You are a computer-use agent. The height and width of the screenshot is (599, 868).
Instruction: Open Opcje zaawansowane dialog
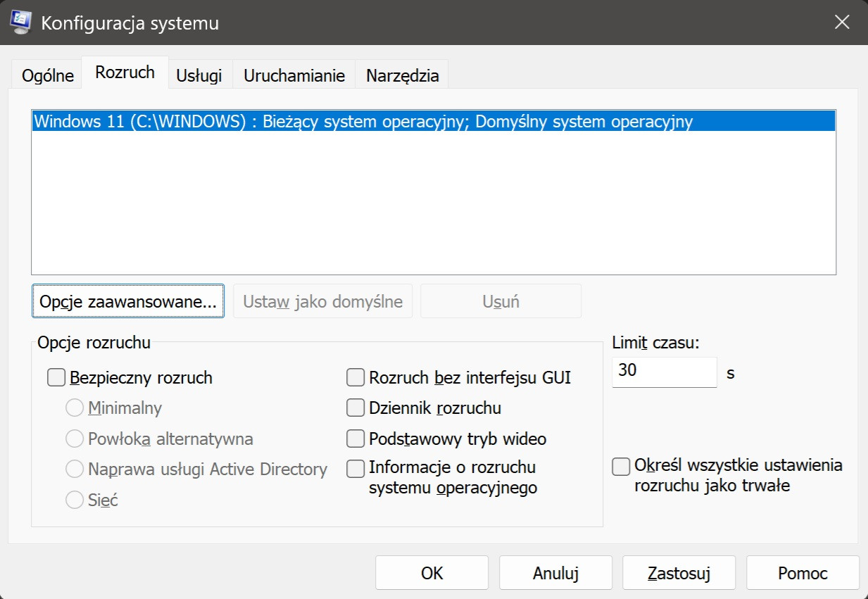(x=128, y=302)
